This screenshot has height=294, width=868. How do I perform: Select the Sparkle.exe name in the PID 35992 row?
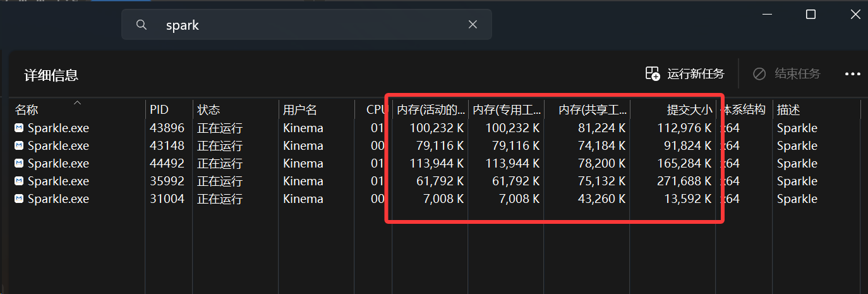(x=58, y=181)
